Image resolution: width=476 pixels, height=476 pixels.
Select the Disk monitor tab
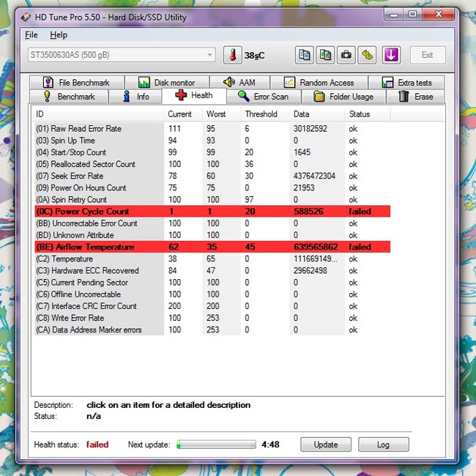click(x=167, y=83)
